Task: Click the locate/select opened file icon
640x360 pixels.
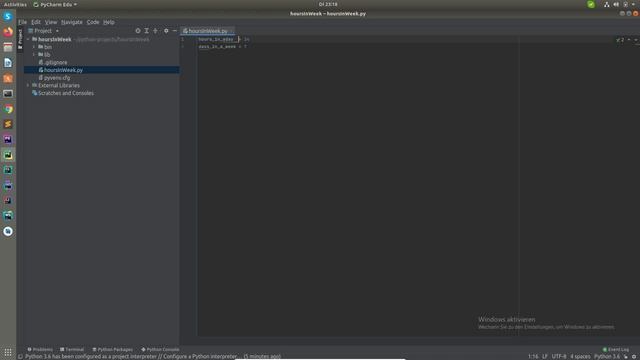Action: click(138, 31)
